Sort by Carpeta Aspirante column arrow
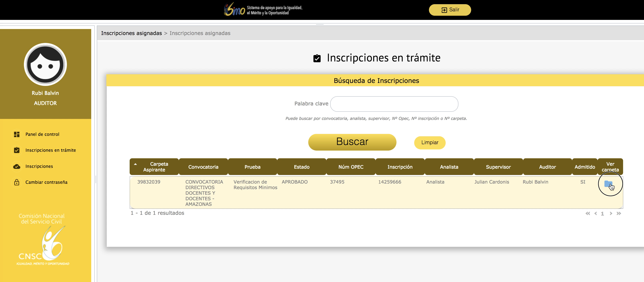The width and height of the screenshot is (644, 282). [x=135, y=164]
